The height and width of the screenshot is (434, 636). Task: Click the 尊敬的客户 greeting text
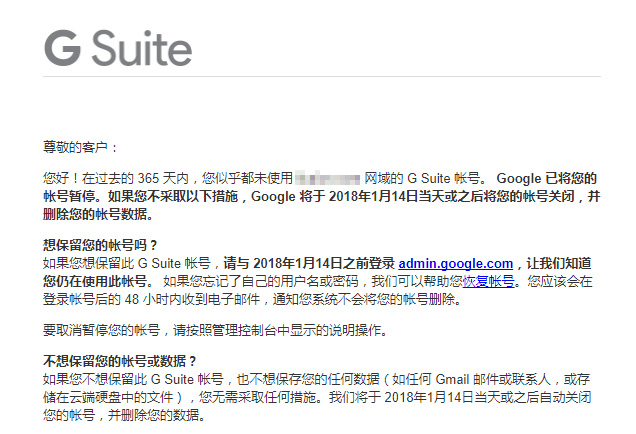tap(80, 147)
